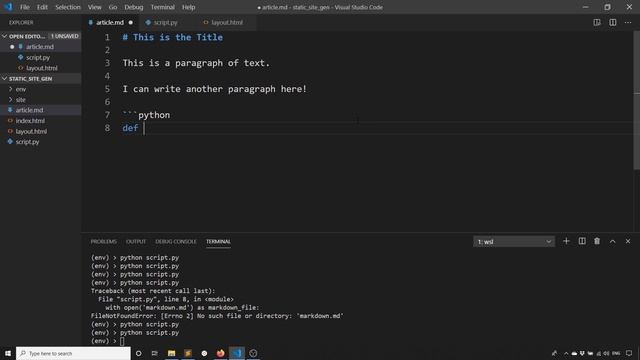Open Firefox from the taskbar
Viewport: 640px width, 360px height.
click(x=220, y=353)
